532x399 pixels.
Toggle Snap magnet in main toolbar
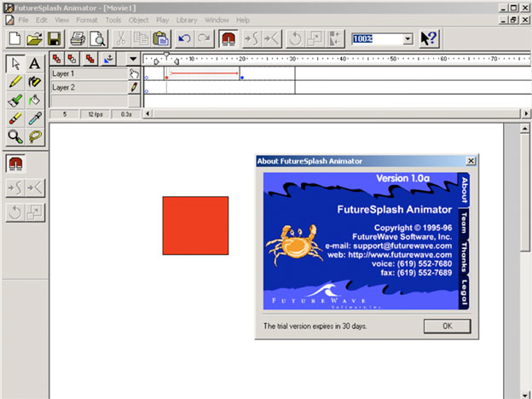point(228,38)
